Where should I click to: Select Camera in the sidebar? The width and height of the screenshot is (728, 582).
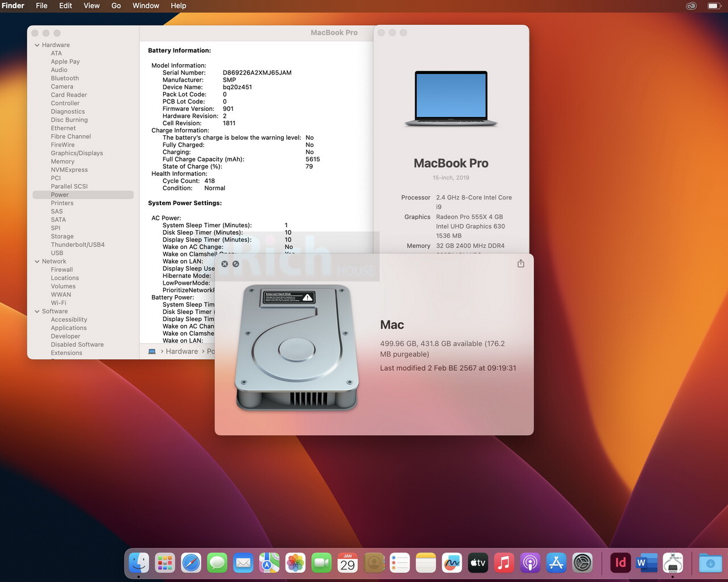click(x=62, y=86)
